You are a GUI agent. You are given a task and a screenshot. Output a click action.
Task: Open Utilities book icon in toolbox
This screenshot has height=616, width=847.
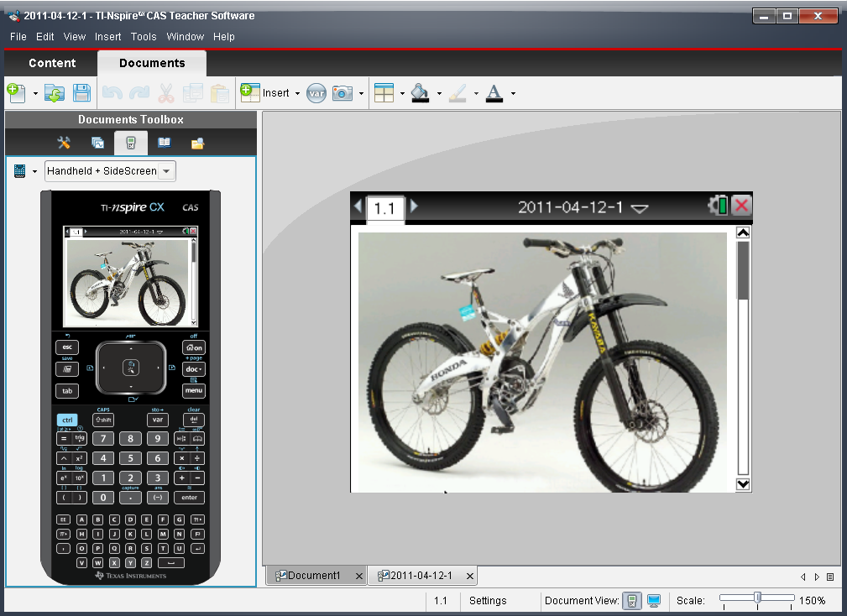point(165,143)
